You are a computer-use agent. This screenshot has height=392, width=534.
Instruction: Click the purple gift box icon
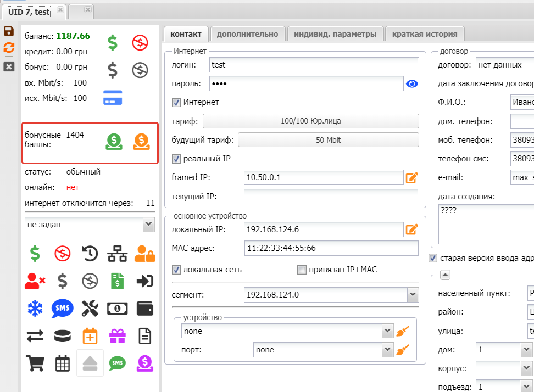(x=118, y=335)
